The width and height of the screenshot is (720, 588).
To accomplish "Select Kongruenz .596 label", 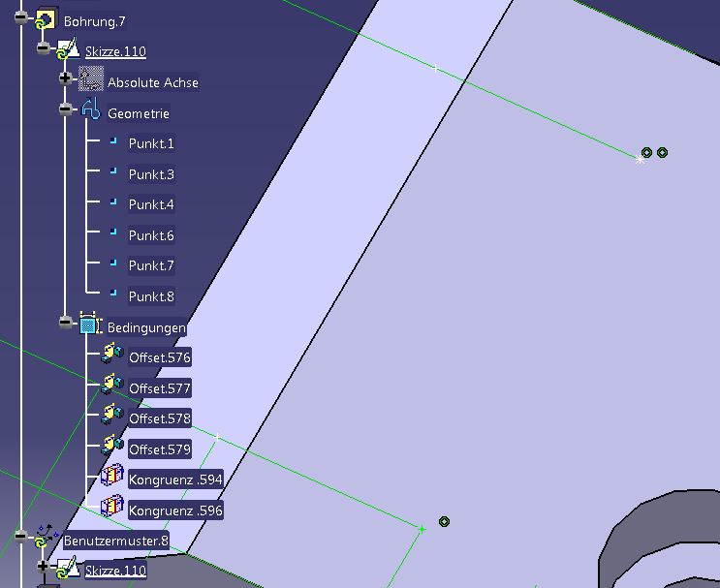I will 175,511.
